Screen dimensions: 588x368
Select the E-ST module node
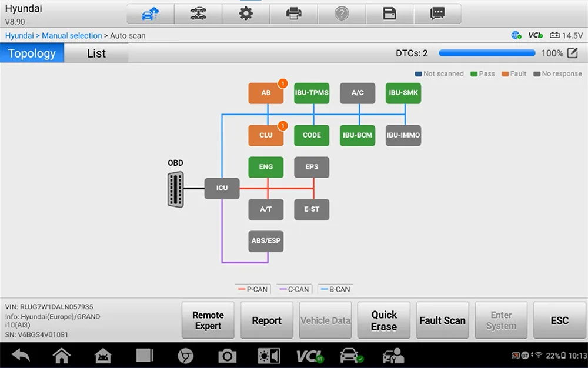[x=312, y=209]
